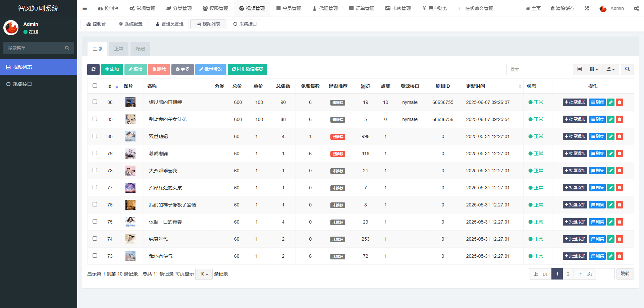Click 添加 to add a new video
The height and width of the screenshot is (308, 644).
[x=112, y=69]
